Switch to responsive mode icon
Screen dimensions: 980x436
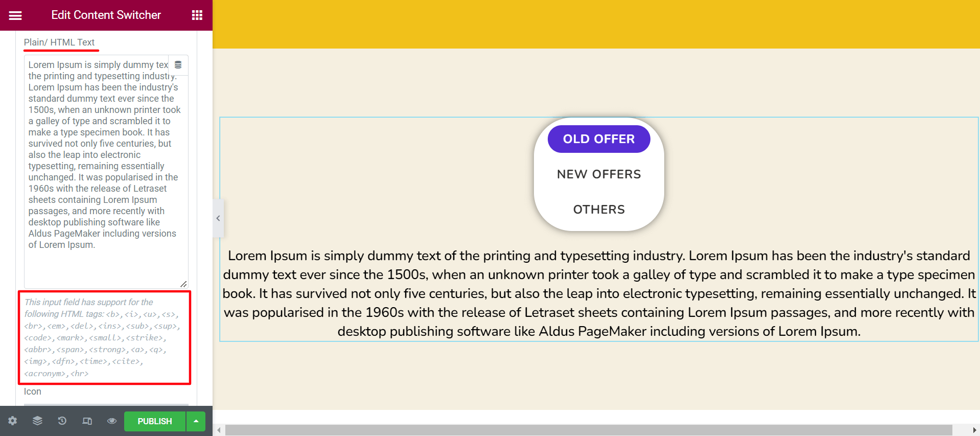[x=87, y=421]
